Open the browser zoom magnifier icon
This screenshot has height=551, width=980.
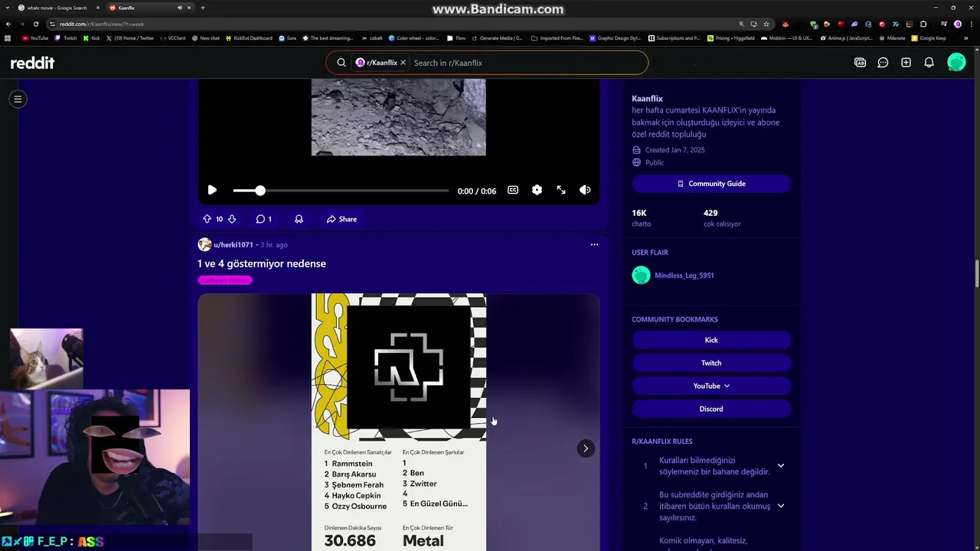pyautogui.click(x=741, y=24)
